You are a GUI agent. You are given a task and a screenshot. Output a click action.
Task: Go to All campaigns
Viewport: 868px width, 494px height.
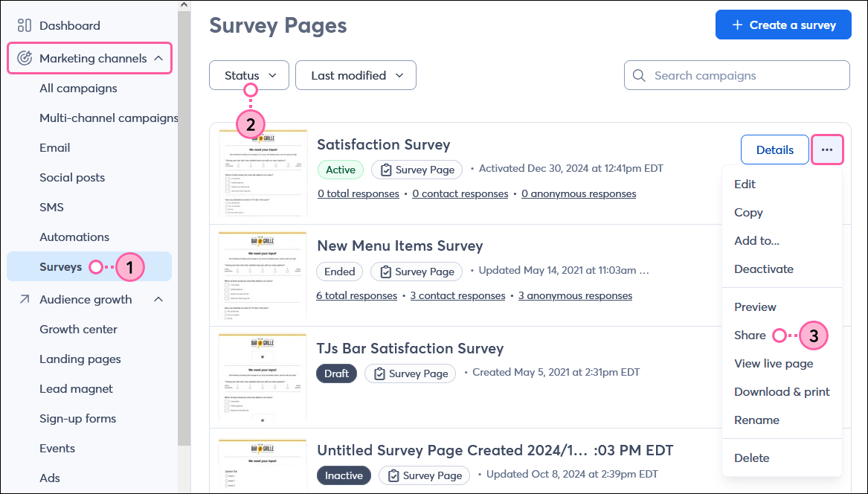78,88
